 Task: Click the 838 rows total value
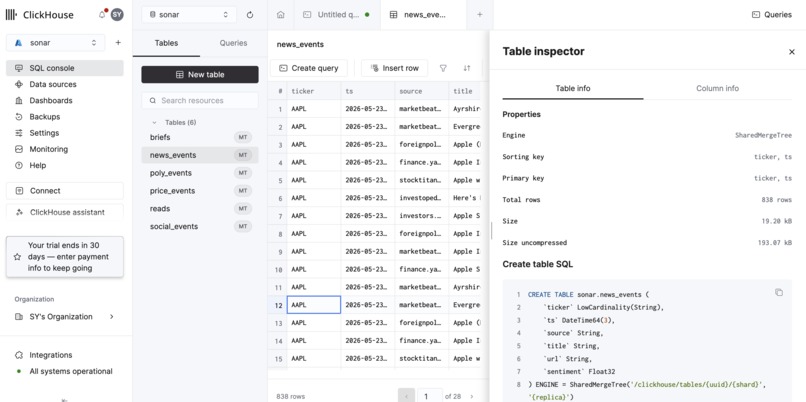coord(776,199)
